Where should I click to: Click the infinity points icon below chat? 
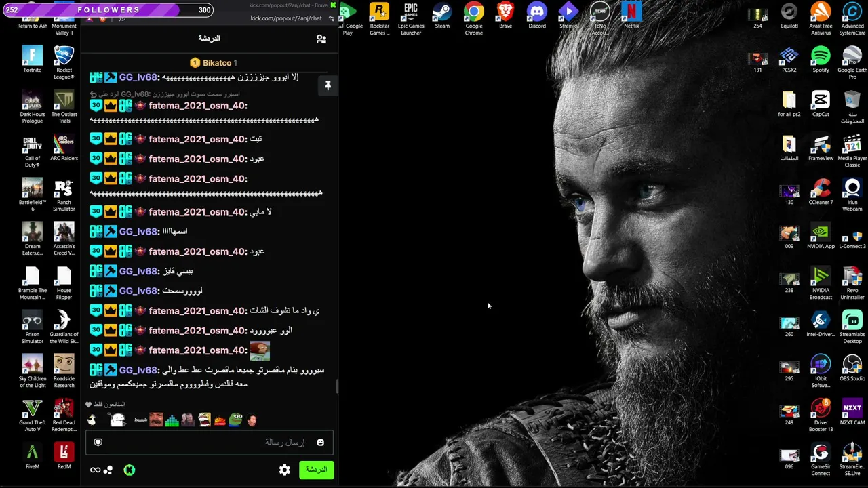(x=96, y=470)
